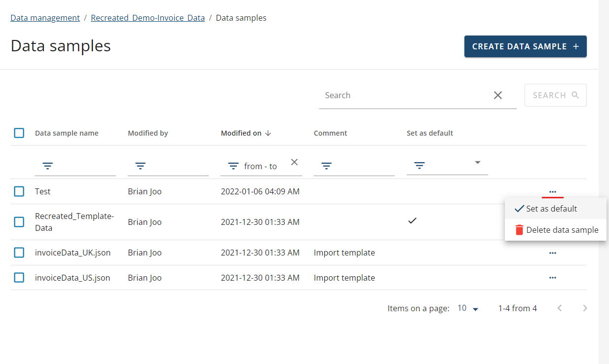Select all rows with header checkbox
The width and height of the screenshot is (609, 364).
click(19, 133)
